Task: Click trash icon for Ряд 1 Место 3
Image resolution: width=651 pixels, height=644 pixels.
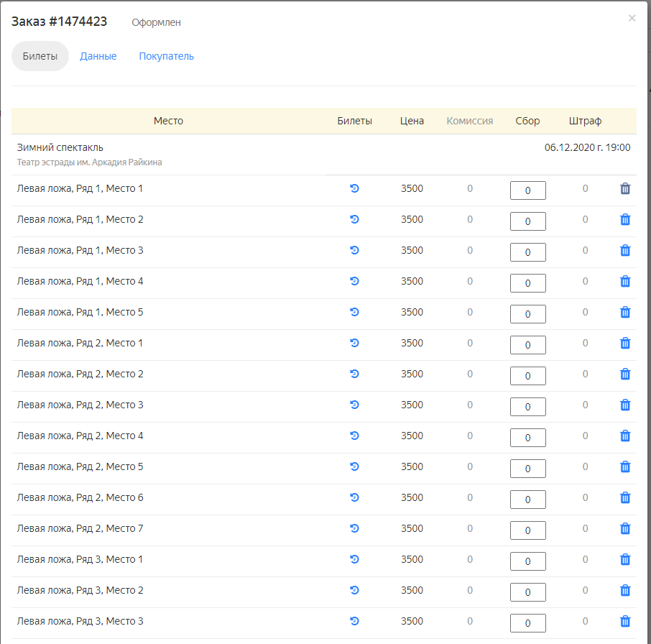Action: coord(625,250)
